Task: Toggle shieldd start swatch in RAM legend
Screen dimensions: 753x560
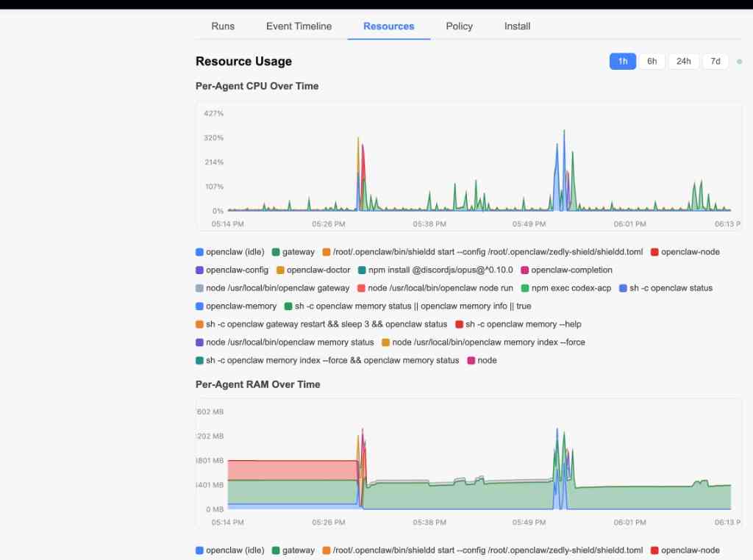Action: 326,550
